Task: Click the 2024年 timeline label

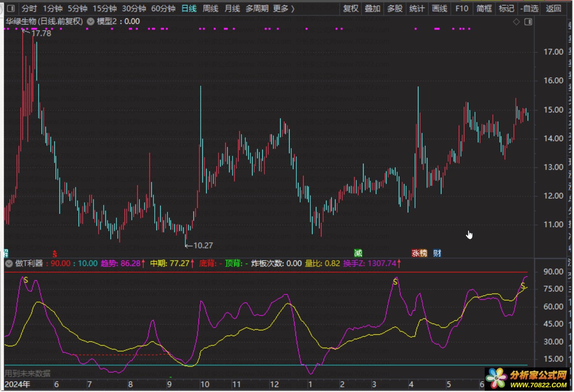Action: tap(17, 384)
